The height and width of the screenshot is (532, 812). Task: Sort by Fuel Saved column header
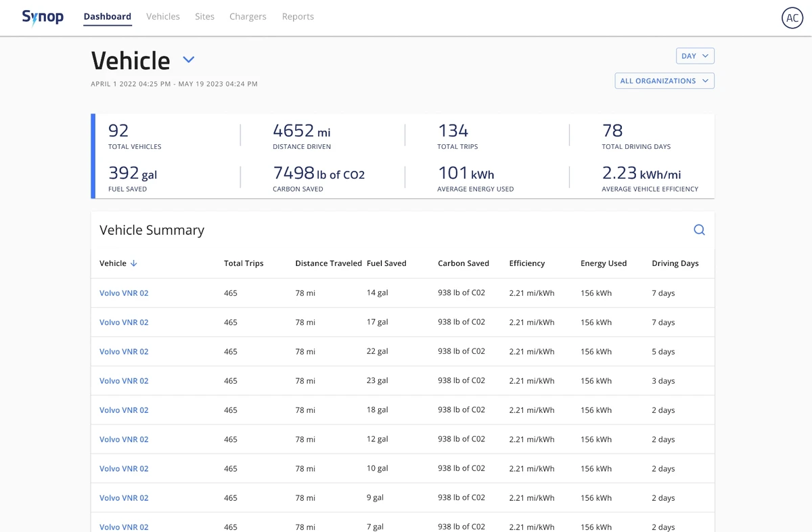[x=386, y=263]
